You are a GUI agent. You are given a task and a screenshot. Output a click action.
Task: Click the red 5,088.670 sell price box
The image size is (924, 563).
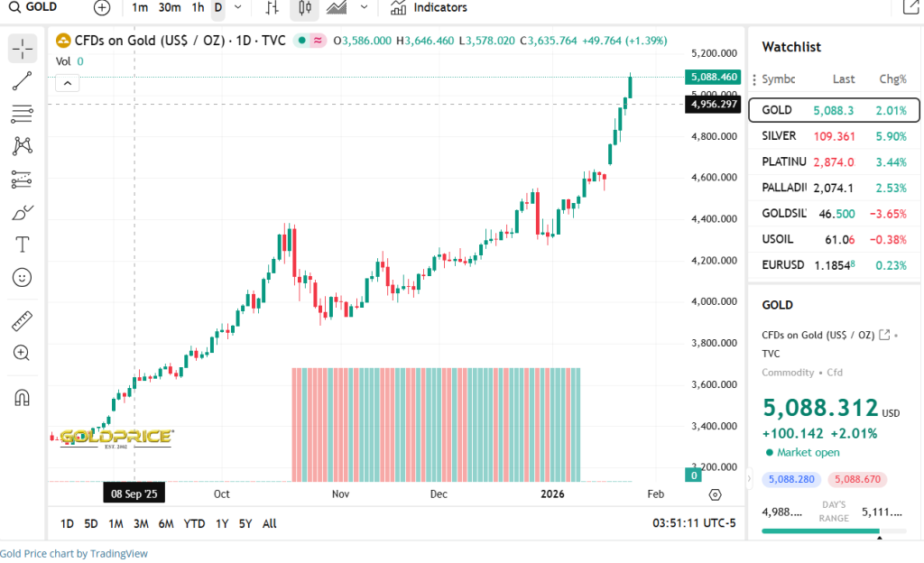coord(856,479)
